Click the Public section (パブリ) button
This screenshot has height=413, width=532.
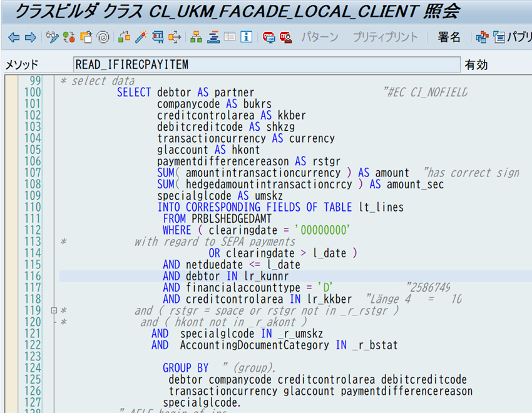pyautogui.click(x=513, y=37)
